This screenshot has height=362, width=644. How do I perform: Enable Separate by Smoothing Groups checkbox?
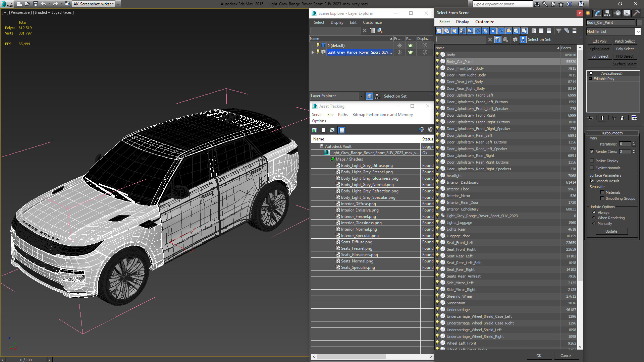(602, 198)
